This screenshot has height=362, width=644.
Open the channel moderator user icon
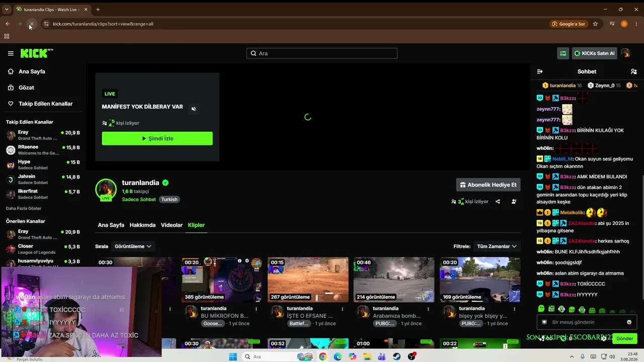pos(514,202)
